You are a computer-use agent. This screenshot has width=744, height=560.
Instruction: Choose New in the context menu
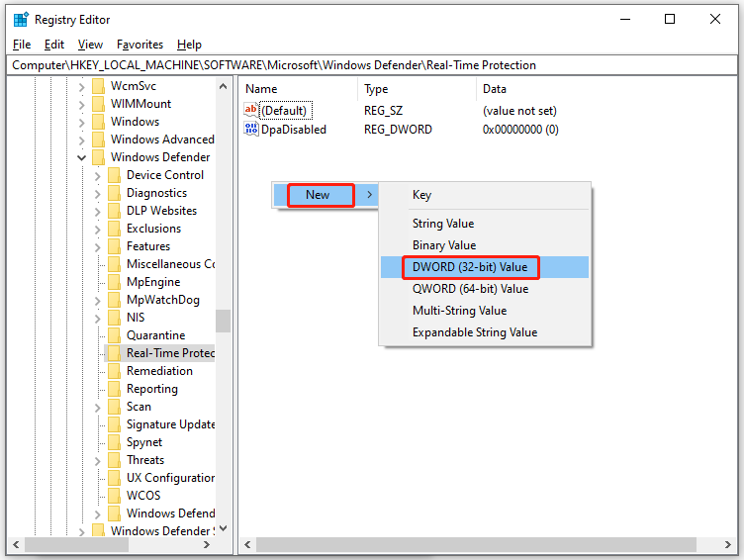click(325, 195)
